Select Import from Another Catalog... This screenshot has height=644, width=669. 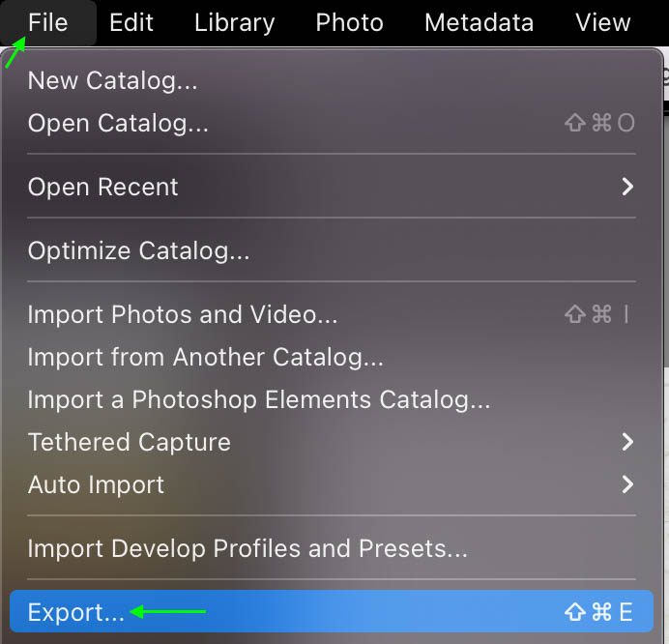click(x=332, y=357)
